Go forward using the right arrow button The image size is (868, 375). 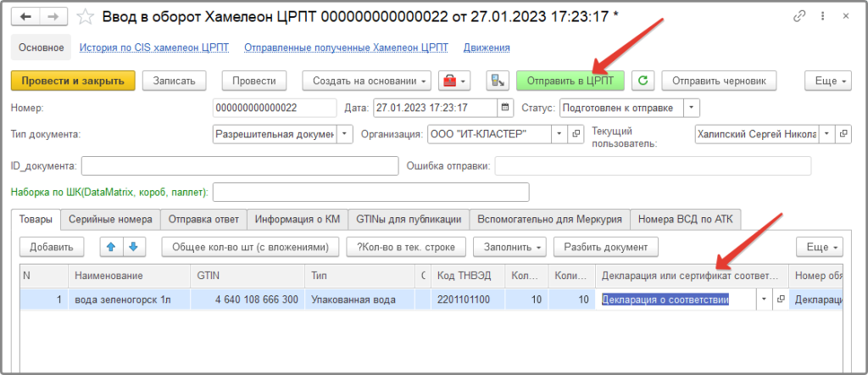tap(53, 17)
